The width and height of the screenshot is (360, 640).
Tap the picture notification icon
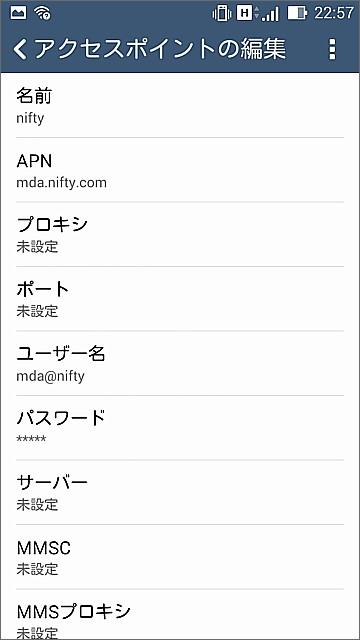(18, 13)
